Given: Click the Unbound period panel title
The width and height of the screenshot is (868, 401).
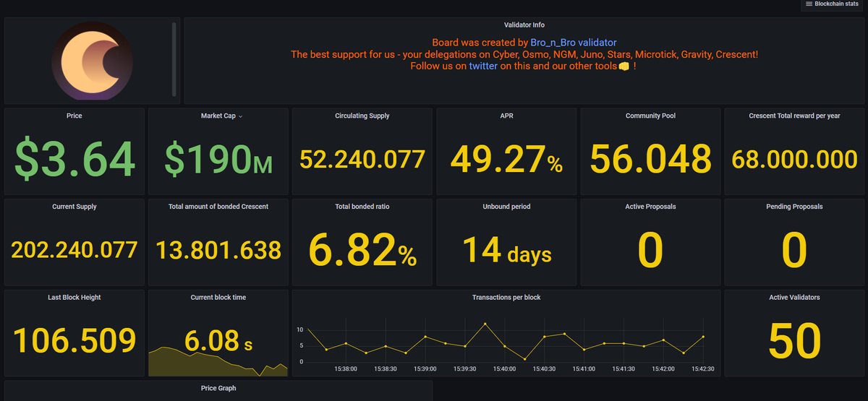Looking at the screenshot, I should click(506, 207).
